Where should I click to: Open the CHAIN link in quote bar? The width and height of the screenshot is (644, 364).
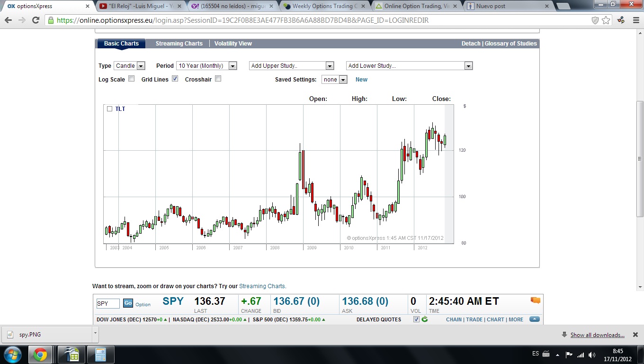tap(454, 319)
